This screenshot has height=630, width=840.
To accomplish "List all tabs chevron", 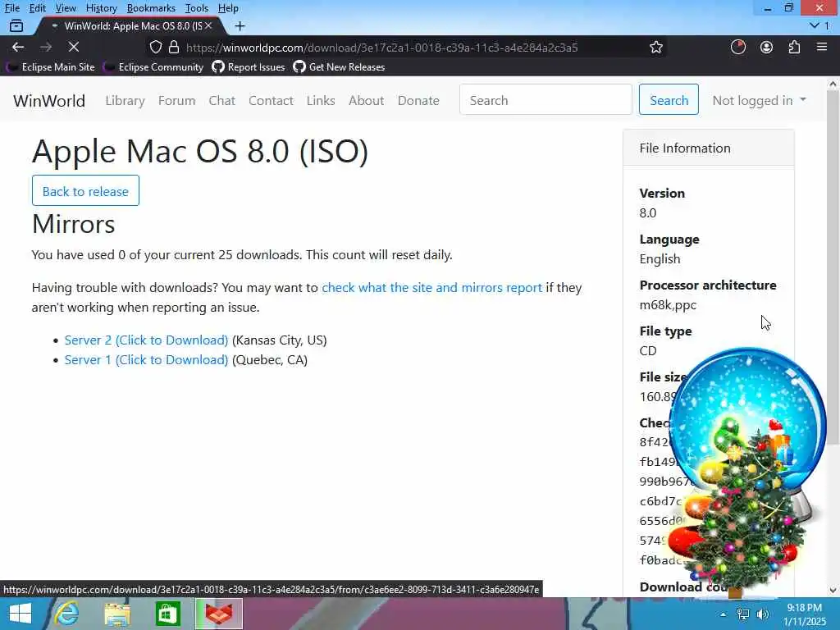I will click(815, 25).
